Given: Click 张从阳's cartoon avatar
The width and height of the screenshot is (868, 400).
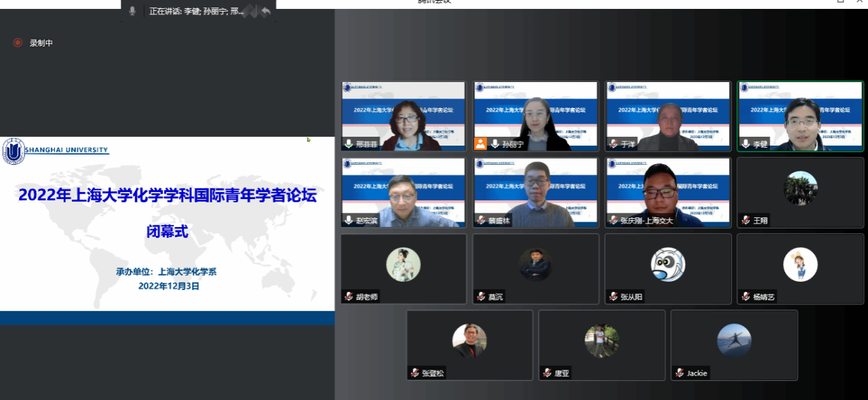Looking at the screenshot, I should [x=667, y=265].
